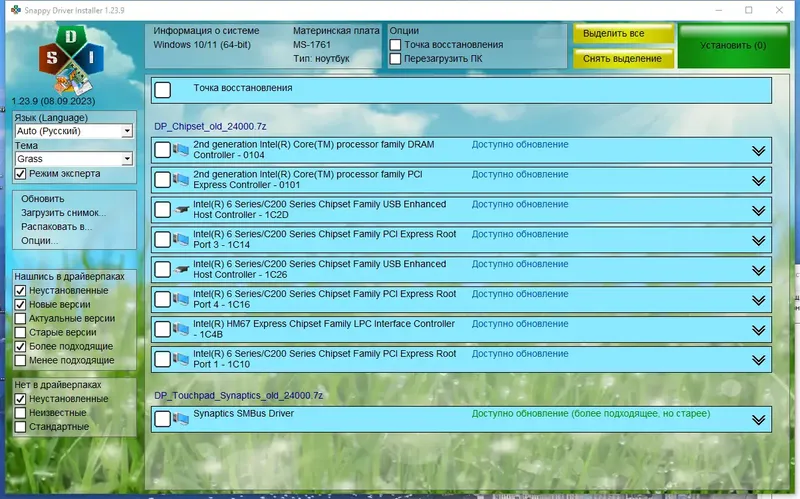Screen dimensions: 800x499
Task: Click the app icon in the title bar
Action: pyautogui.click(x=16, y=10)
